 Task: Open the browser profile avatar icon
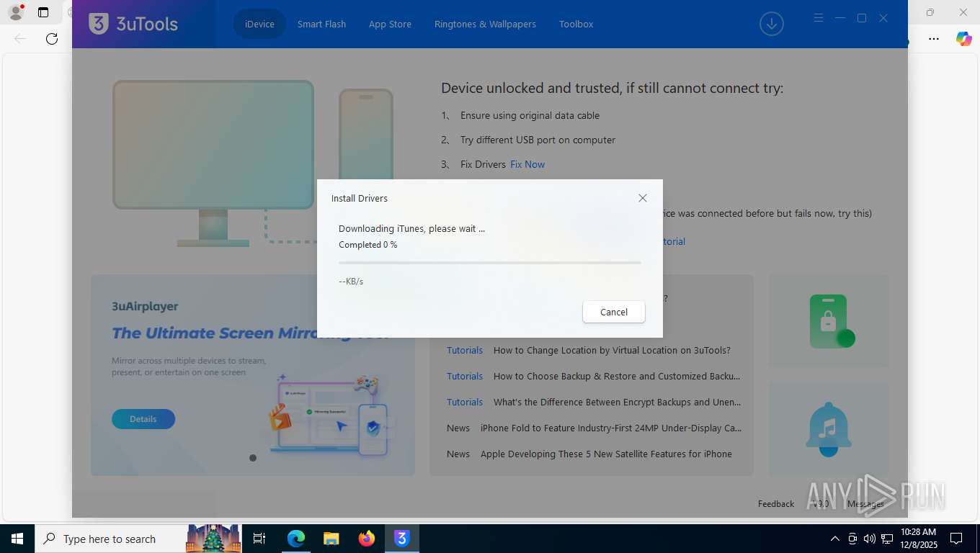(x=15, y=12)
